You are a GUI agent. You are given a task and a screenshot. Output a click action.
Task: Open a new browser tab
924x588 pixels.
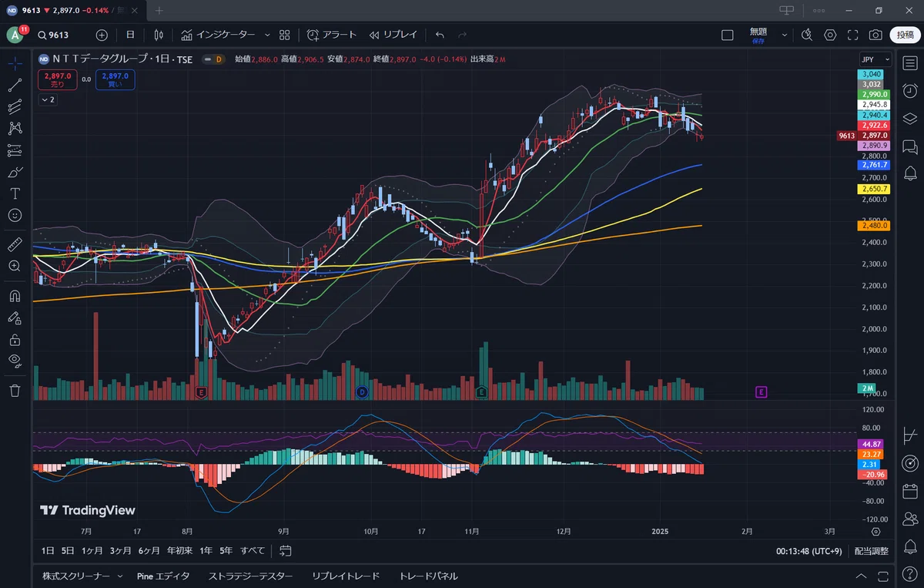pos(159,11)
